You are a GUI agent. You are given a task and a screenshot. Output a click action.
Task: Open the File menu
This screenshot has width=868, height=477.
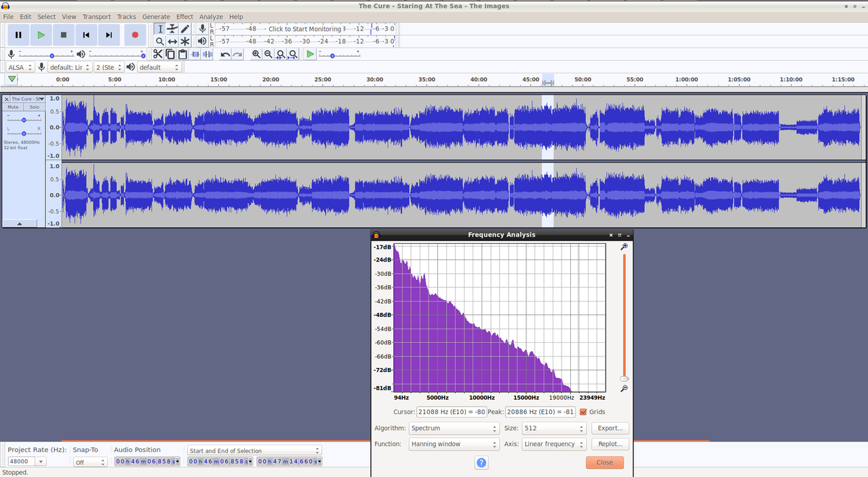tap(8, 16)
